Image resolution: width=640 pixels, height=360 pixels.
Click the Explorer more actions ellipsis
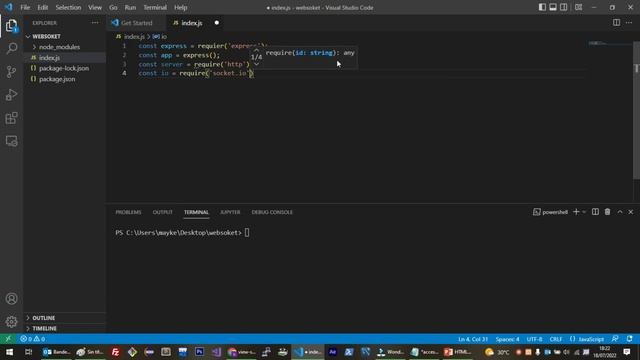[x=95, y=23]
